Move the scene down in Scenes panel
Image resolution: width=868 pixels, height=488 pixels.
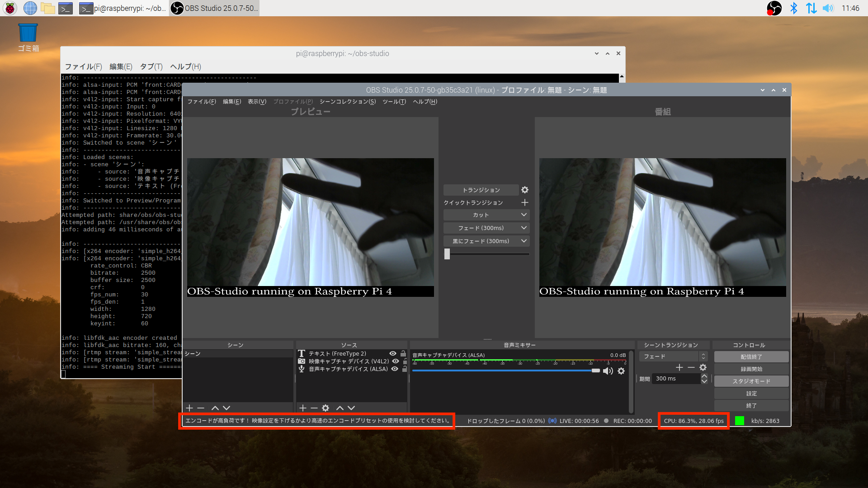(226, 408)
